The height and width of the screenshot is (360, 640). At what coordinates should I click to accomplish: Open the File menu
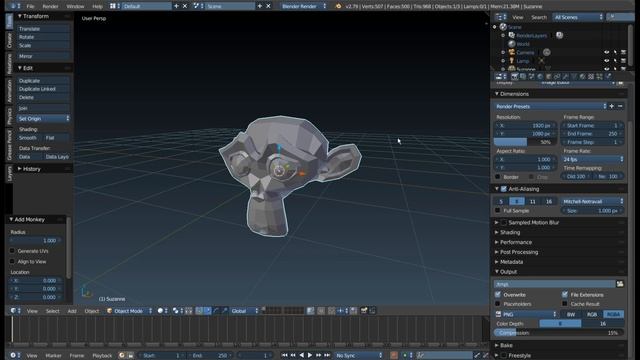(30, 7)
